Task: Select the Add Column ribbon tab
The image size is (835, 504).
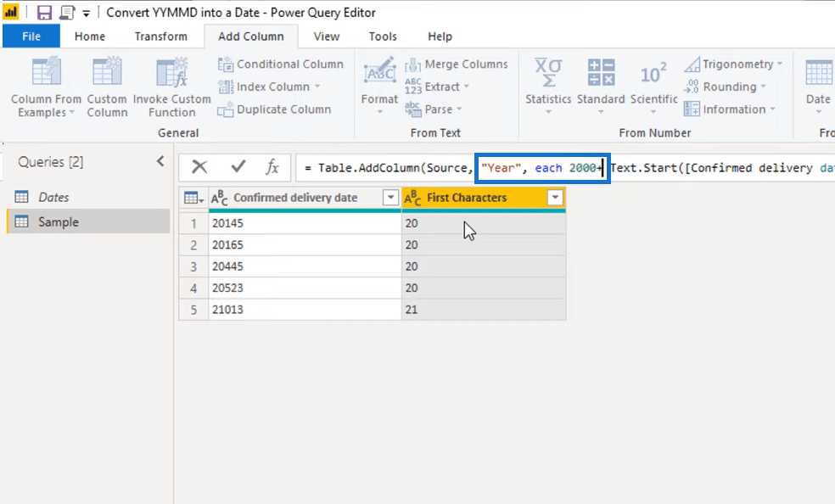Action: (251, 36)
